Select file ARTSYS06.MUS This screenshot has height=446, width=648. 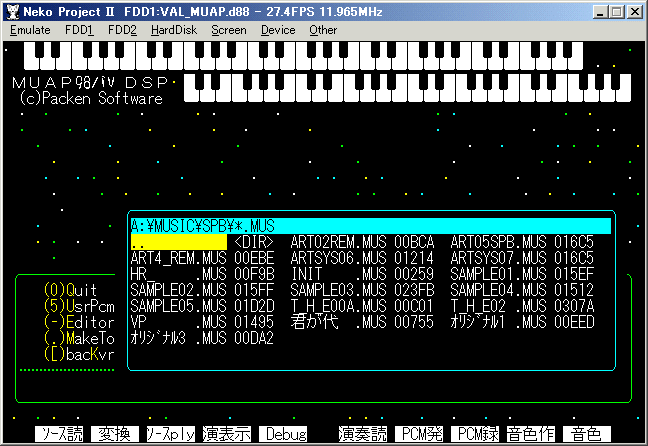coord(338,258)
